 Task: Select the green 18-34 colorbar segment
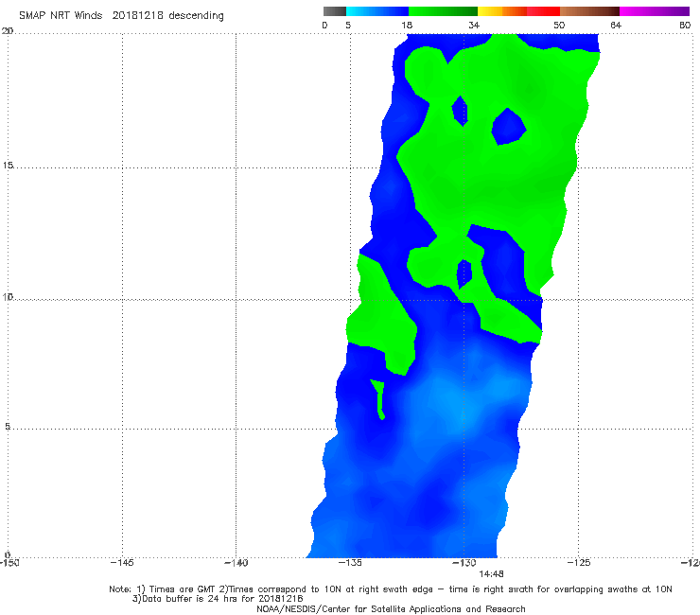pos(443,11)
